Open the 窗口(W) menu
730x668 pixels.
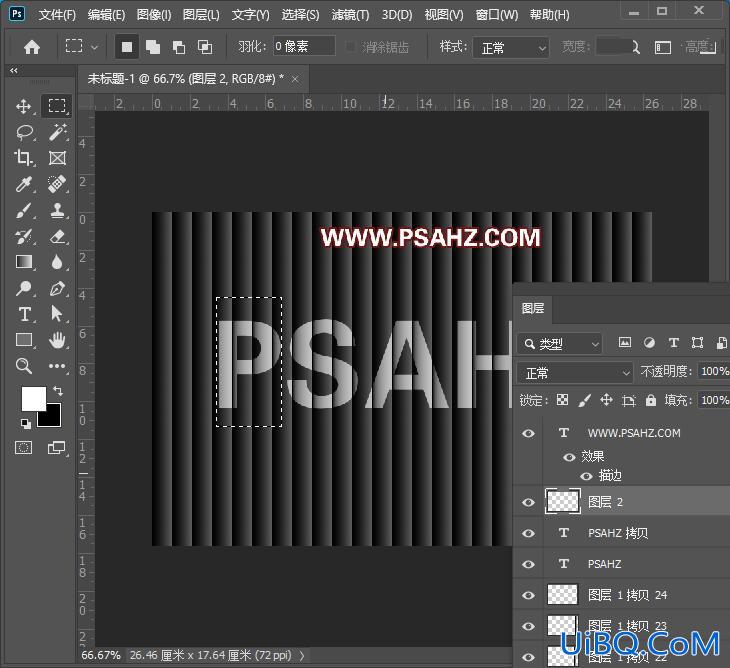497,15
